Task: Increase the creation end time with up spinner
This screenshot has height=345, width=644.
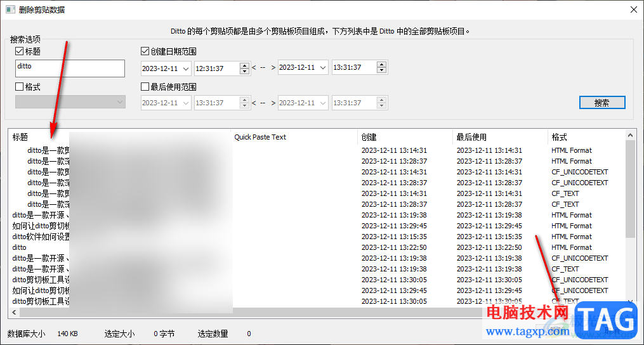Action: (x=382, y=65)
